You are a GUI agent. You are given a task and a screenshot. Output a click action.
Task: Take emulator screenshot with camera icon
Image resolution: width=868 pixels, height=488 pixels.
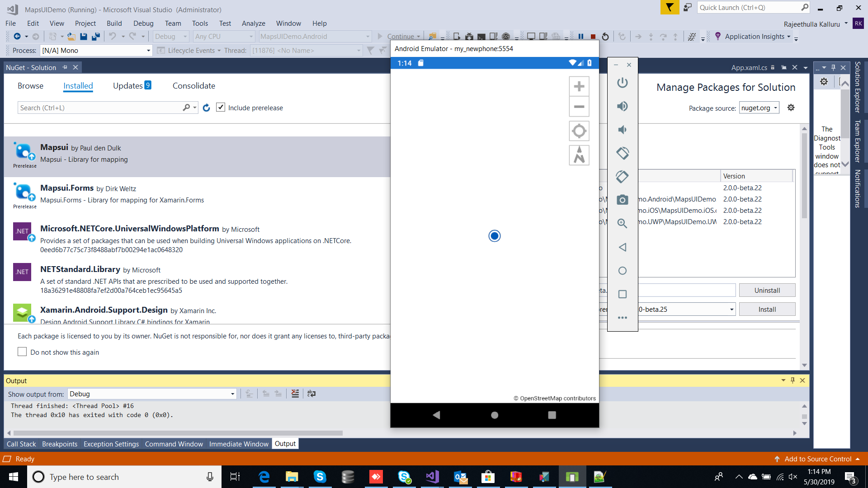point(623,200)
